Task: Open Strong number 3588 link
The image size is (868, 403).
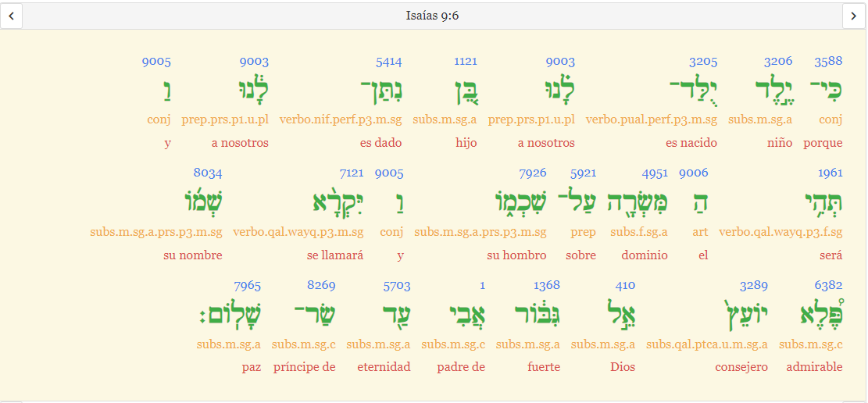Action: point(829,62)
